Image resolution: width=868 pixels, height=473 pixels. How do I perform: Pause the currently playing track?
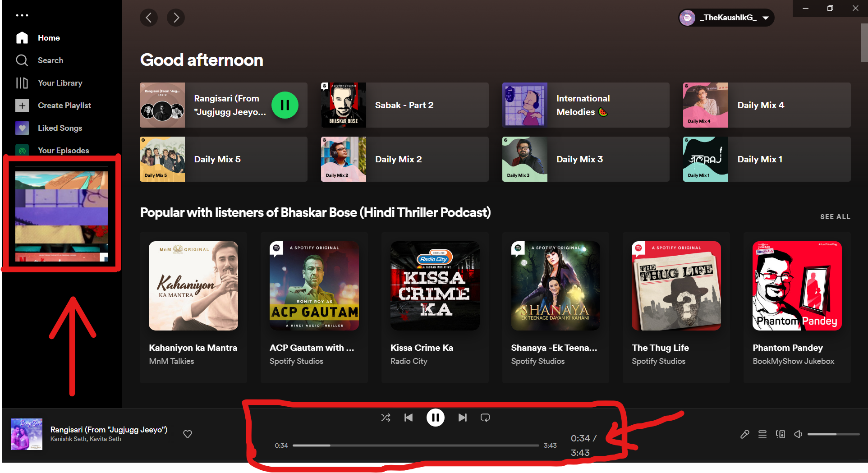pos(435,418)
